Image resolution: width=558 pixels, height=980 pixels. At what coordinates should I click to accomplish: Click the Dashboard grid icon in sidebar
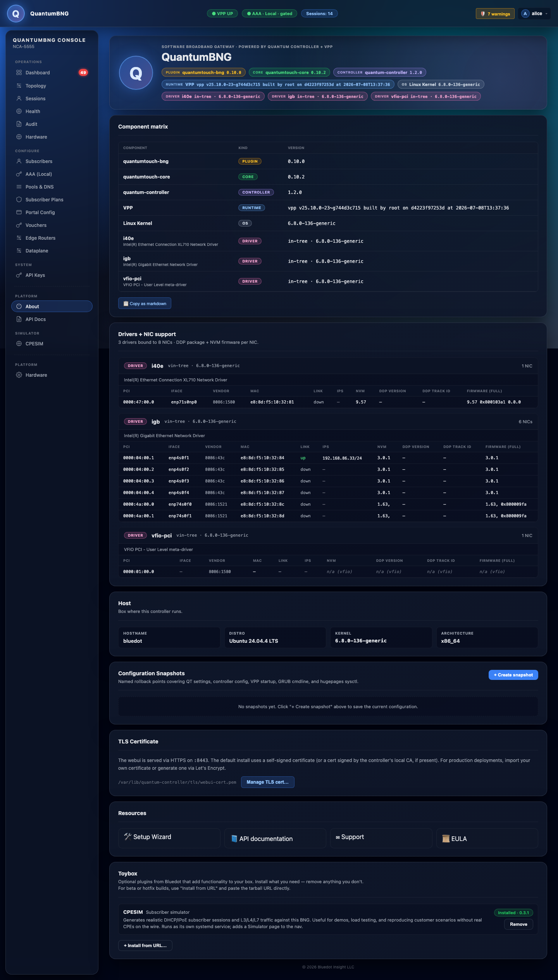[x=19, y=72]
